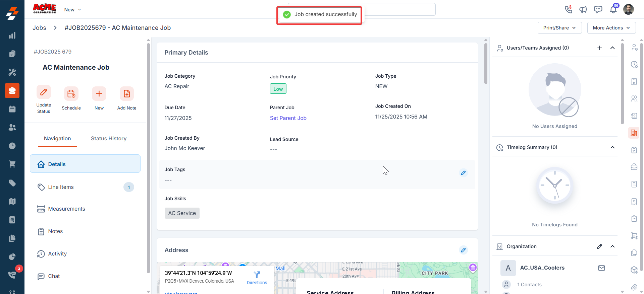Open the people group icon in left sidebar

(12, 127)
